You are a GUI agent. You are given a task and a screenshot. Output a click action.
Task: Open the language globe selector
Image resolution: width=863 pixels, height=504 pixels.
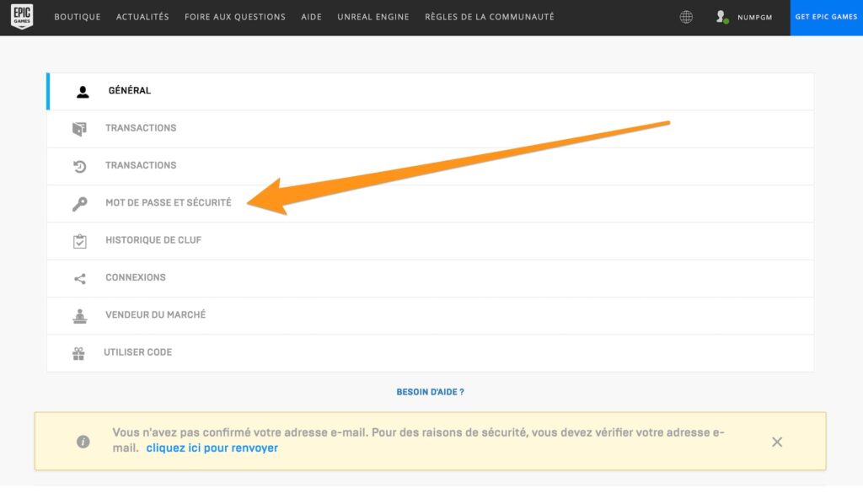686,17
